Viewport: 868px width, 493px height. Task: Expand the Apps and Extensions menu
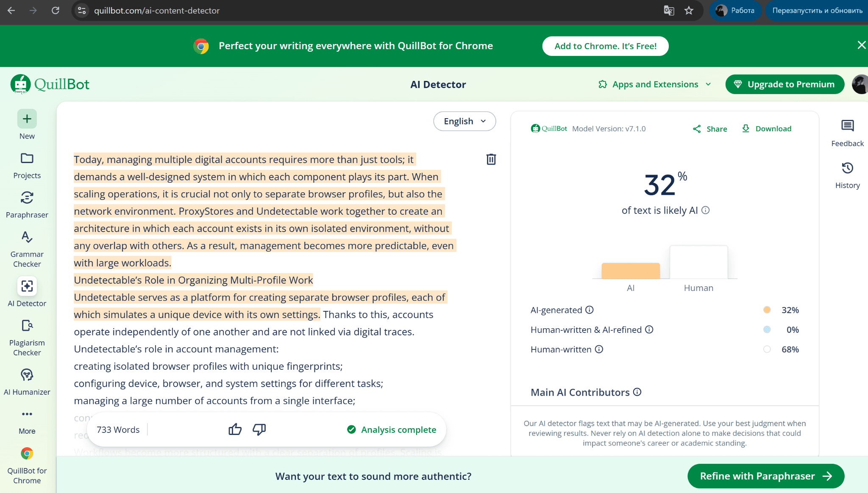click(655, 84)
